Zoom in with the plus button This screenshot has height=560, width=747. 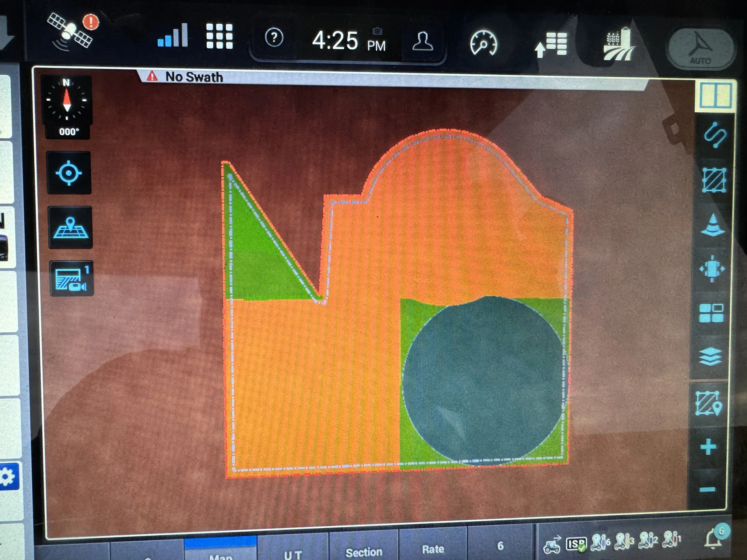point(708,447)
